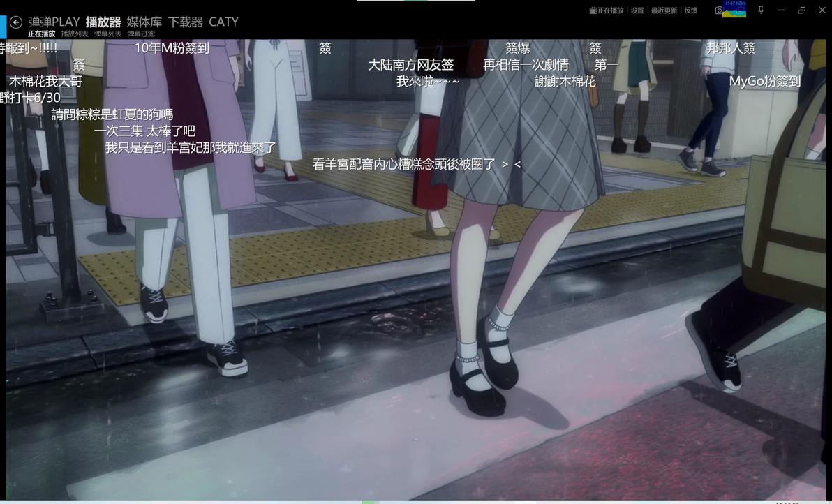832x504 pixels.
Task: Open the 播放列表 playlist sub-tab
Action: click(74, 34)
